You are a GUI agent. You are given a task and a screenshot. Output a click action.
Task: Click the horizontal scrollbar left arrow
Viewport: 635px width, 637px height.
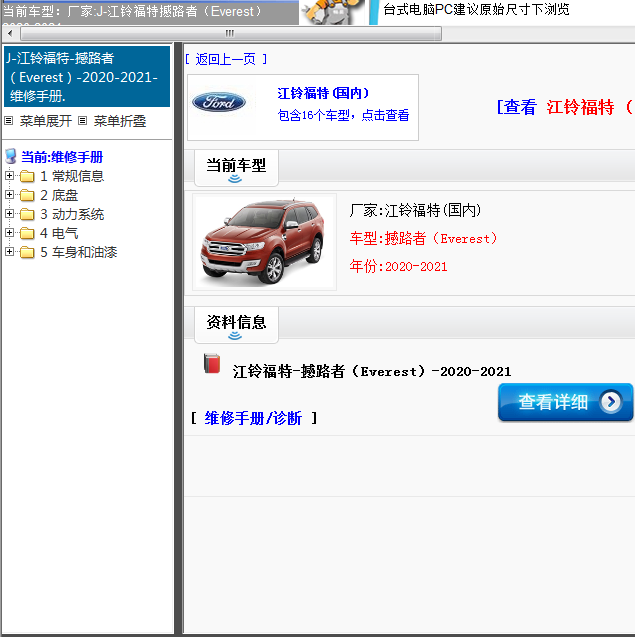tap(10, 33)
